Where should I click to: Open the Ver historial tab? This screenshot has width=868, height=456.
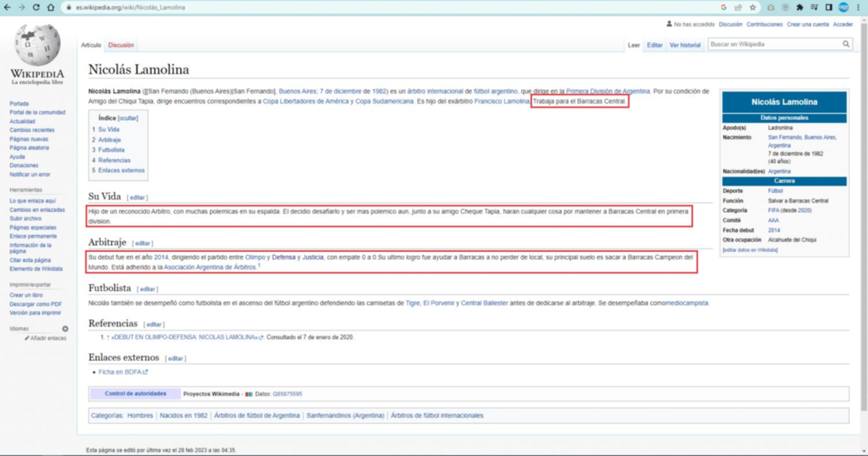point(685,45)
